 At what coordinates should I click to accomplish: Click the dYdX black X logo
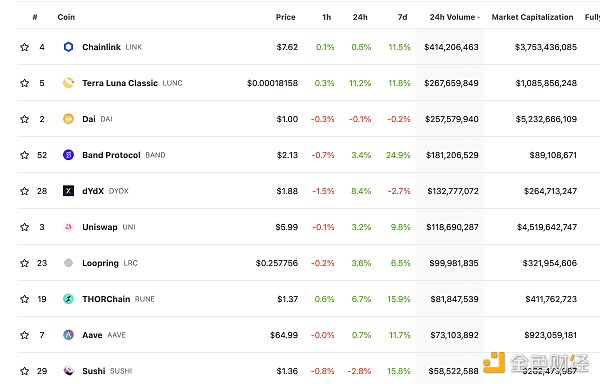tap(68, 191)
